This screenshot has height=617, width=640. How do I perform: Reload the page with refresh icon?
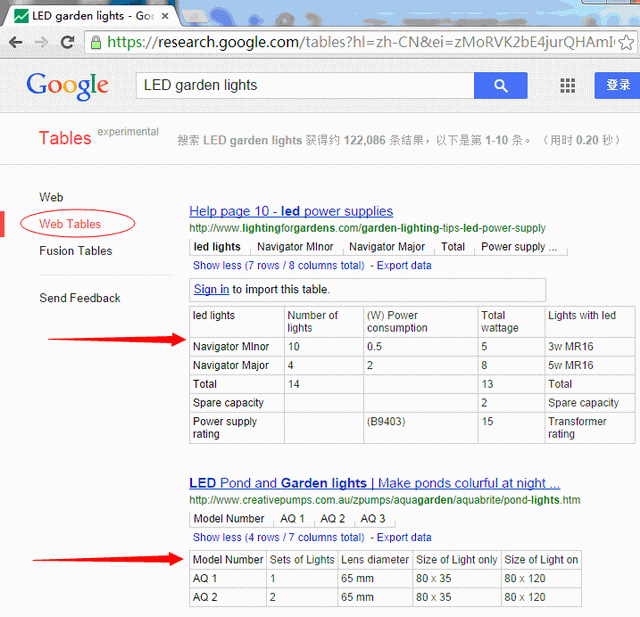click(67, 42)
